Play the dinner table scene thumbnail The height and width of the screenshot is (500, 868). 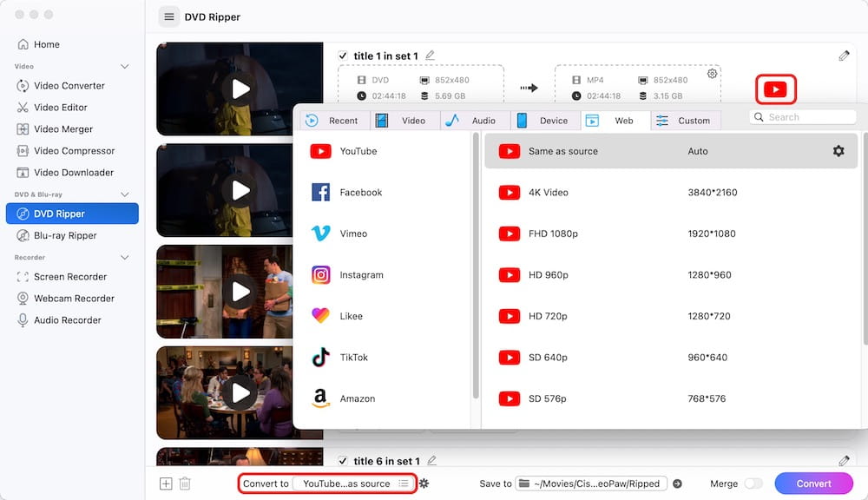tap(240, 393)
